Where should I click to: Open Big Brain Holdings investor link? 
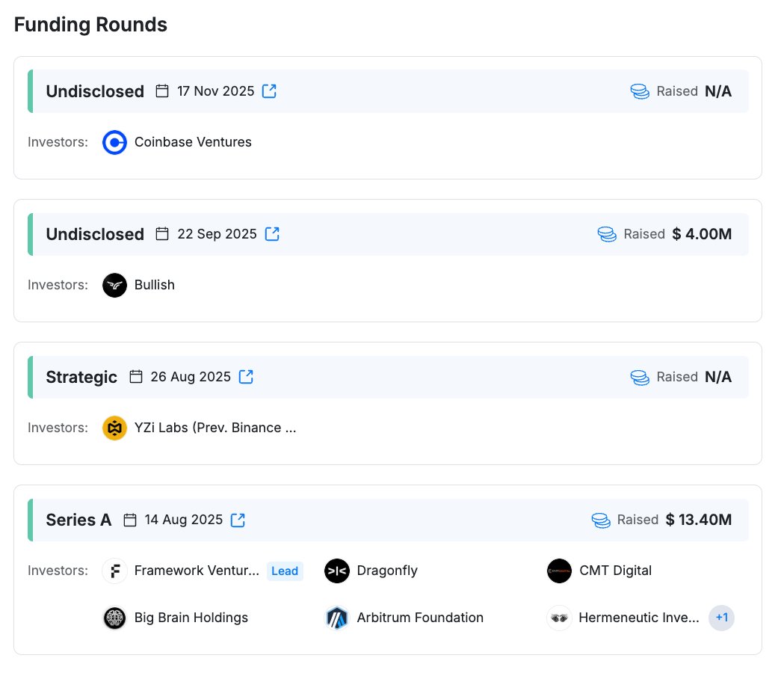pyautogui.click(x=191, y=618)
